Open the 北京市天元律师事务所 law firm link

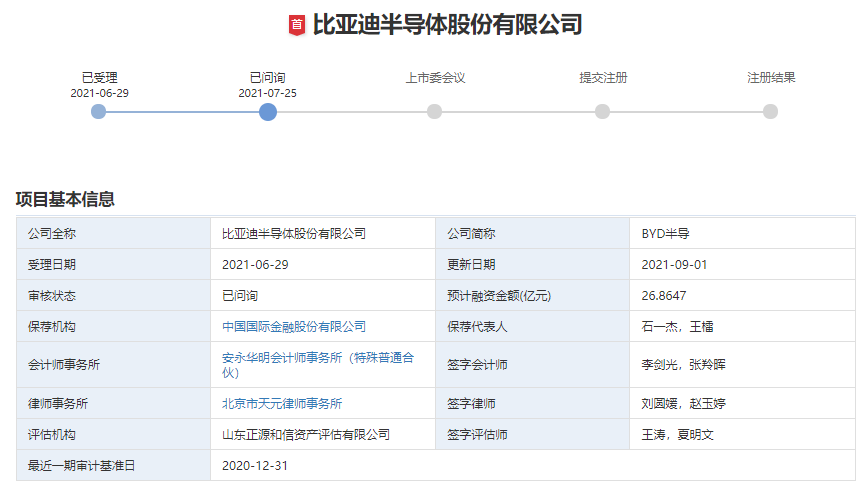tap(282, 404)
